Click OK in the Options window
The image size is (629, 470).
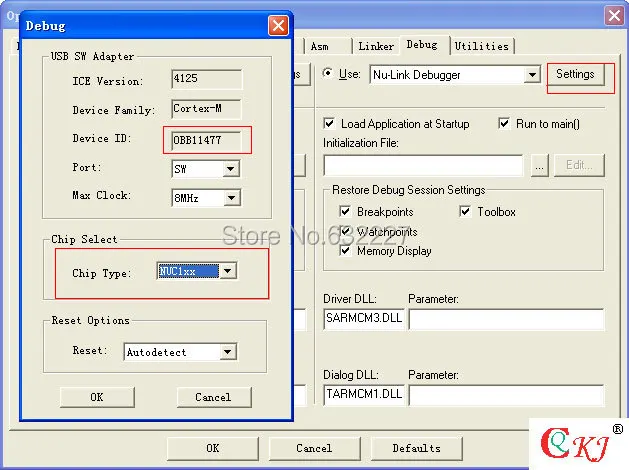point(213,448)
